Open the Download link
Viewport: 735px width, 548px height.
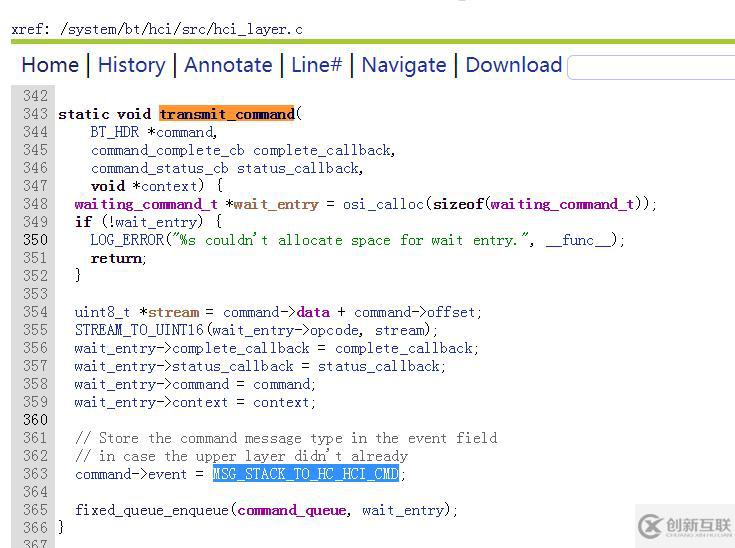pos(514,65)
